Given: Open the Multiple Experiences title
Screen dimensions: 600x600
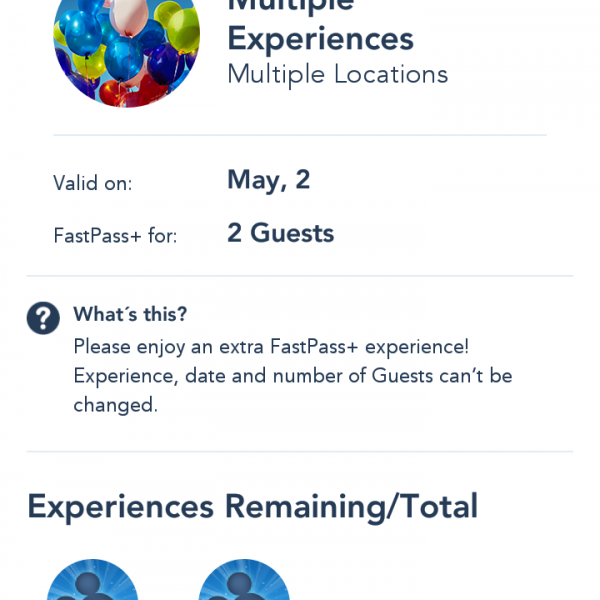Looking at the screenshot, I should (321, 25).
